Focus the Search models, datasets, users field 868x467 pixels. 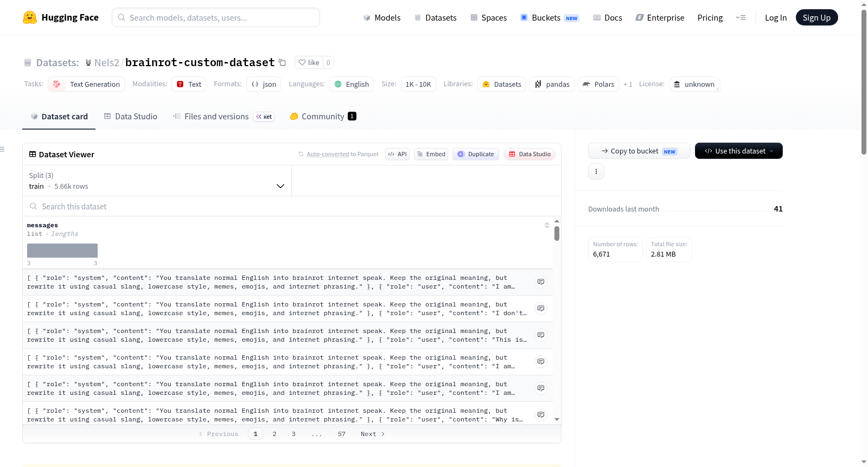point(216,17)
